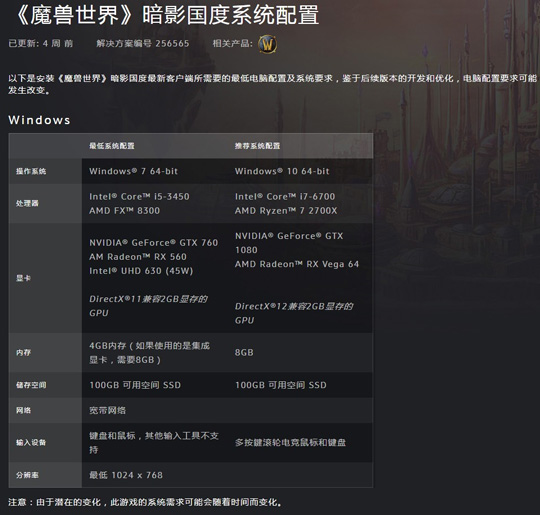Click the '注意：由于潜在的变化' footnote
This screenshot has height=515, width=540.
(145, 502)
